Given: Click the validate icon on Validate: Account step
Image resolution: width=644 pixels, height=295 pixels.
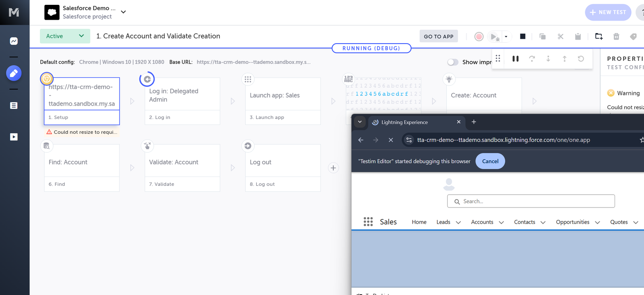Looking at the screenshot, I should pos(147,146).
